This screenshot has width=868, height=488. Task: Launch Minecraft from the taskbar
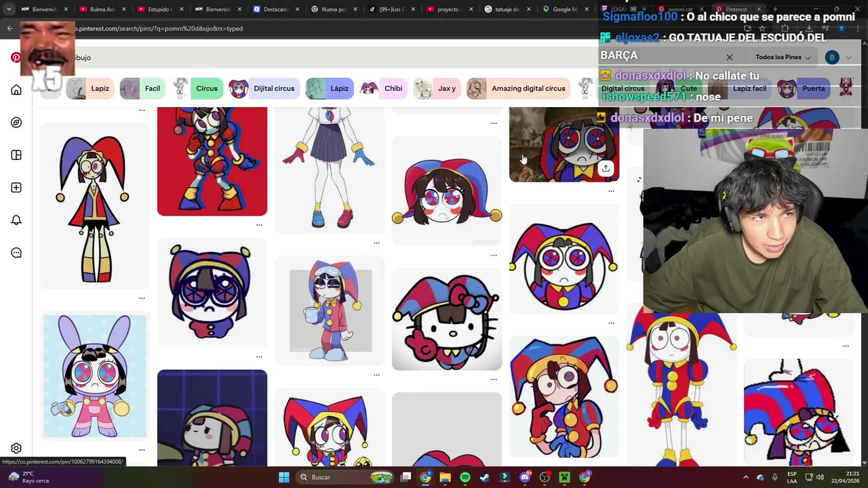click(x=564, y=477)
